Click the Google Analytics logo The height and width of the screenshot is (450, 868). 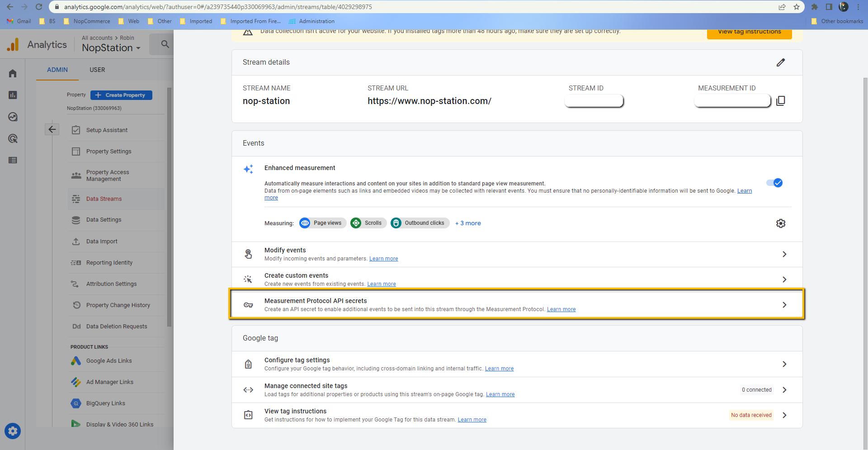(x=13, y=44)
